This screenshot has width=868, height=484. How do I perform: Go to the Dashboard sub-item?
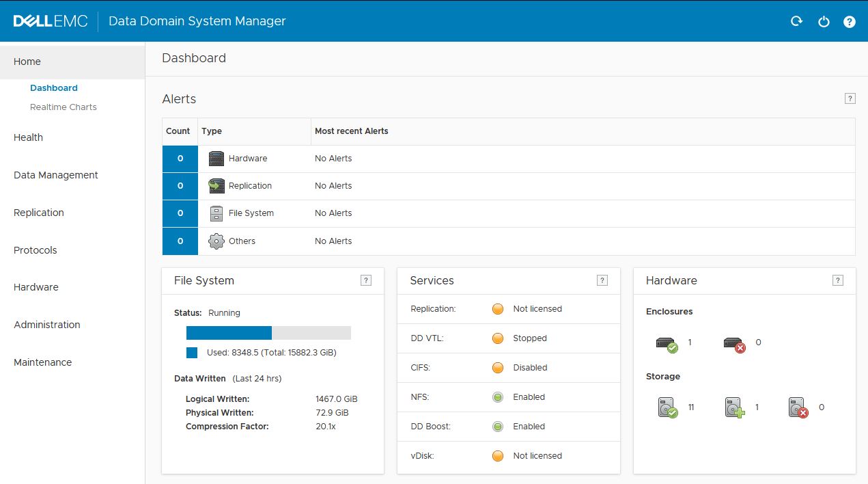point(54,88)
